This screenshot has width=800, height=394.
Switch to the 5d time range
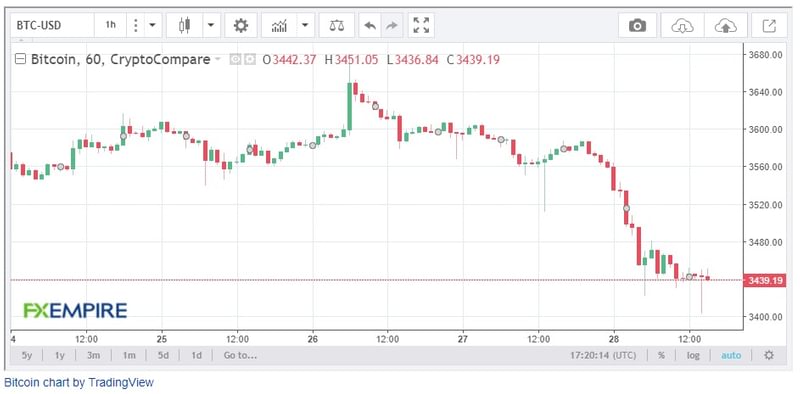[x=163, y=355]
